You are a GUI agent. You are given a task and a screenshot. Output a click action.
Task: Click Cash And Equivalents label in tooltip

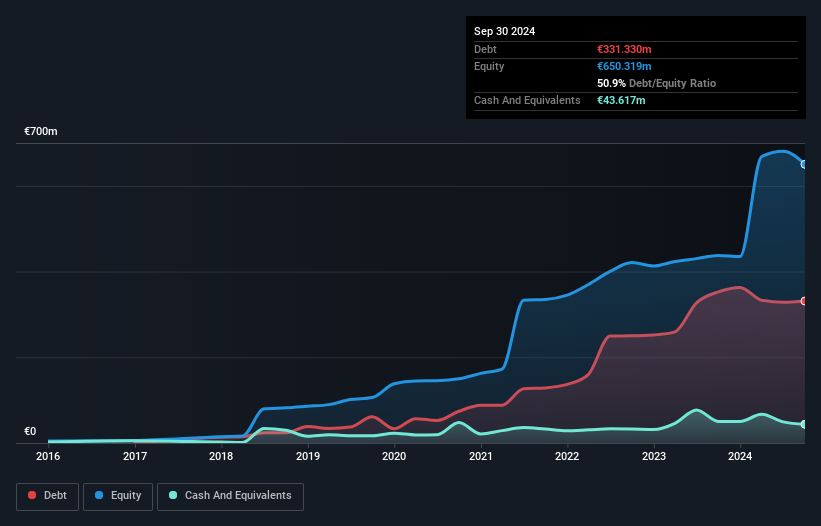pos(527,100)
